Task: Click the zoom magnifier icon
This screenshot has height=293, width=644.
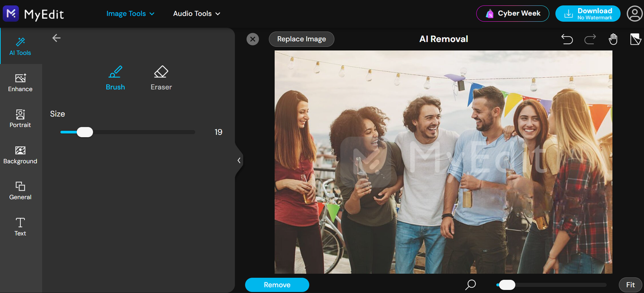Action: (x=470, y=285)
